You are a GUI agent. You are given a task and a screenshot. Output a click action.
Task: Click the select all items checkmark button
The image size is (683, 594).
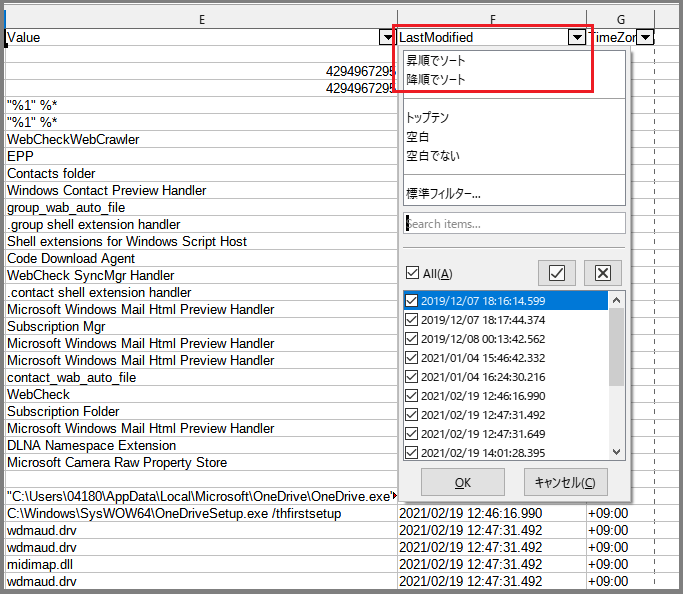tap(557, 273)
